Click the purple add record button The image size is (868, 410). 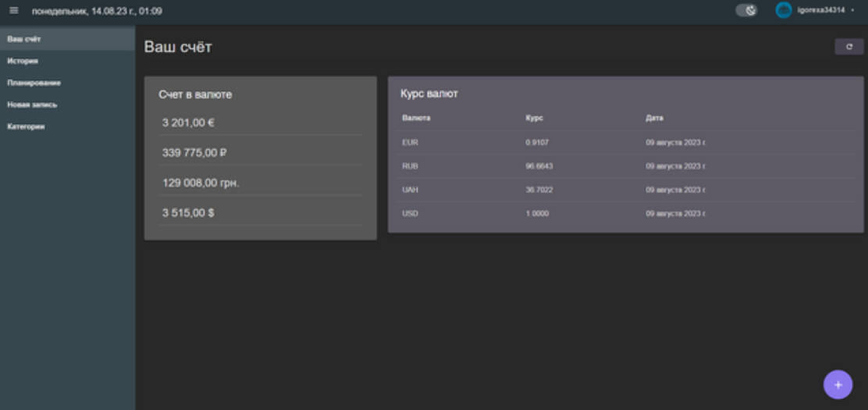pyautogui.click(x=838, y=384)
